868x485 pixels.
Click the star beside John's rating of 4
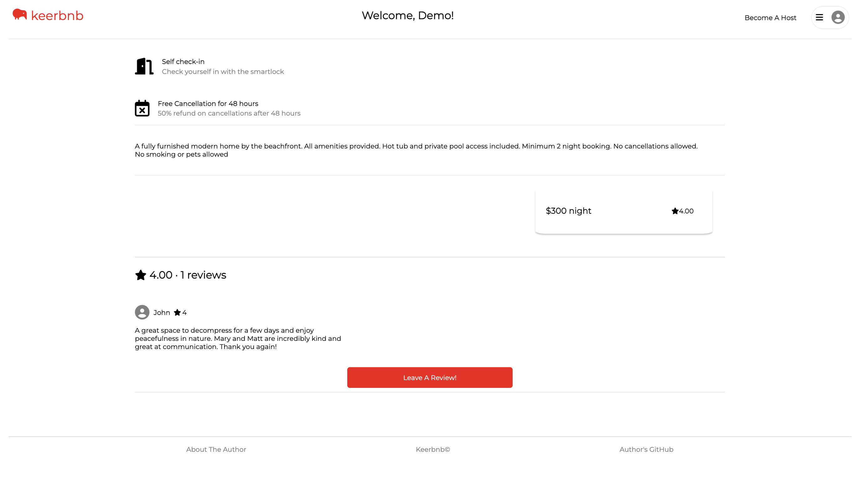[177, 312]
